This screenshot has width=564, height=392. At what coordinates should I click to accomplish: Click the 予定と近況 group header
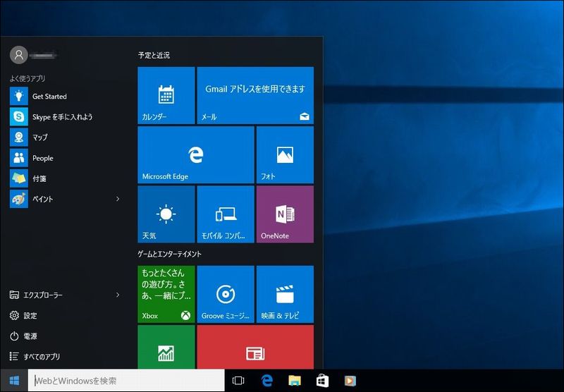coord(154,56)
